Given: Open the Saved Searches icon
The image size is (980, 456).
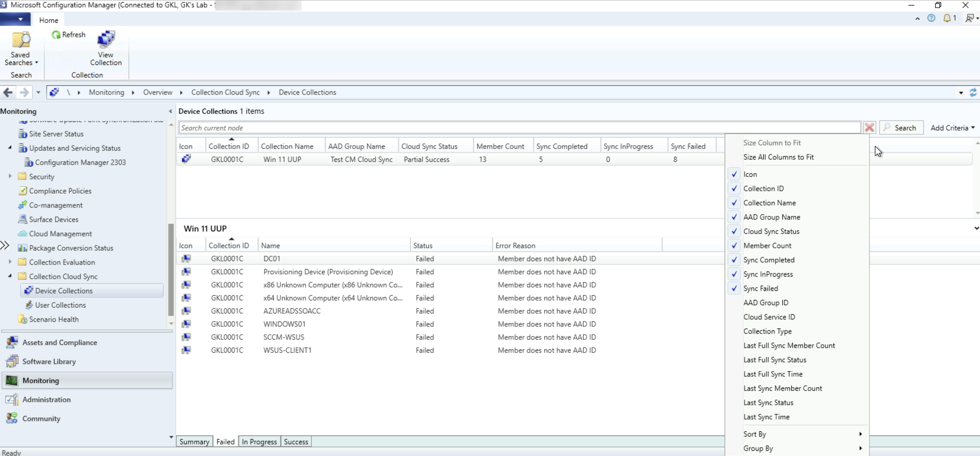Looking at the screenshot, I should coord(21,48).
